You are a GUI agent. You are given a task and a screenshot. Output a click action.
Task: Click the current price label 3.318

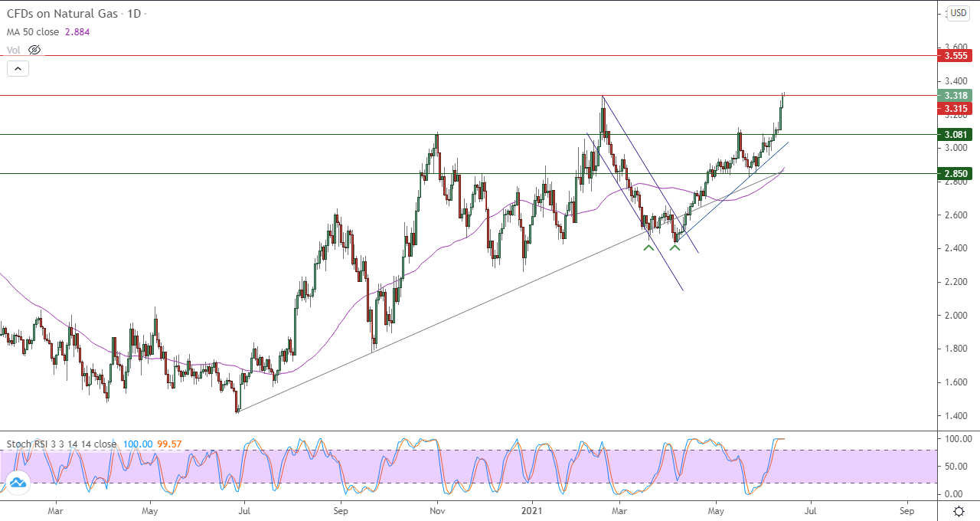(x=955, y=96)
